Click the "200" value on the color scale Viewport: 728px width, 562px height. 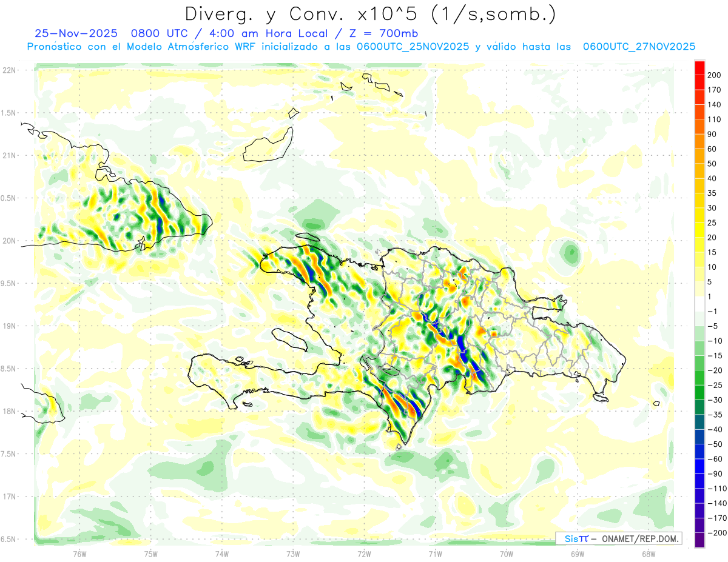715,75
